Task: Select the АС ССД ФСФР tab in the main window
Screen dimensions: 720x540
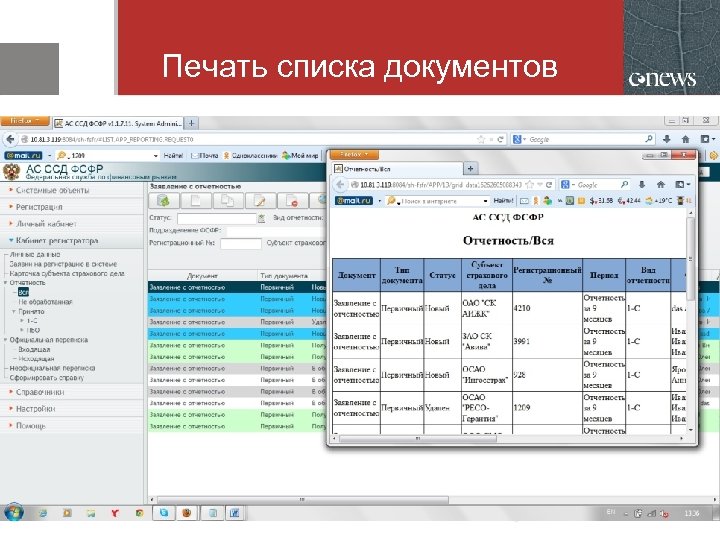Action: (x=118, y=123)
